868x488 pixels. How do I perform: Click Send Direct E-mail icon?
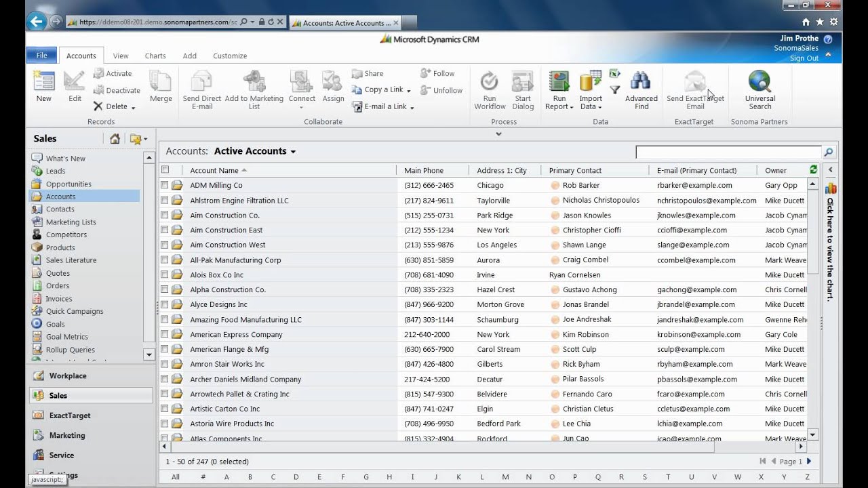[x=202, y=81]
